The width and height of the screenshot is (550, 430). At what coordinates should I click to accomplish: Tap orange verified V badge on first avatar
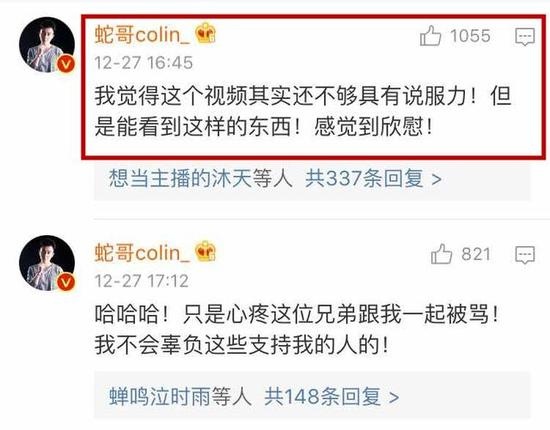66,64
